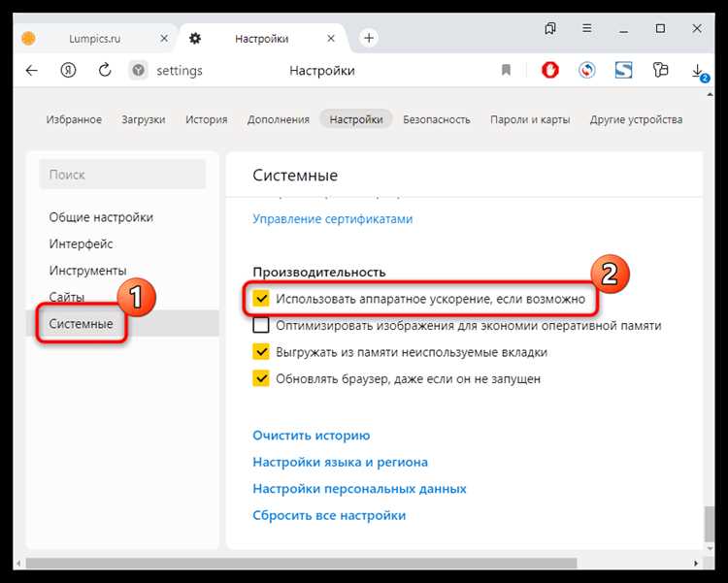Open the История section
This screenshot has height=583, width=728.
(207, 119)
